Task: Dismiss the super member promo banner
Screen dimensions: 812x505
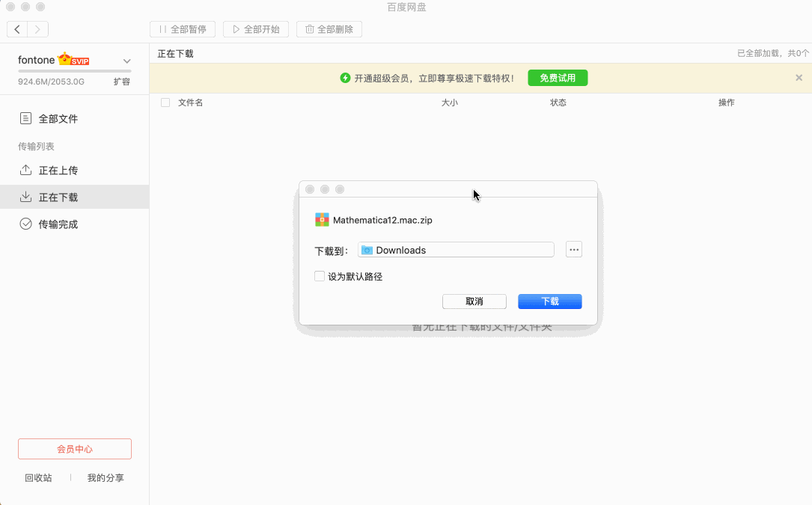Action: click(x=799, y=78)
